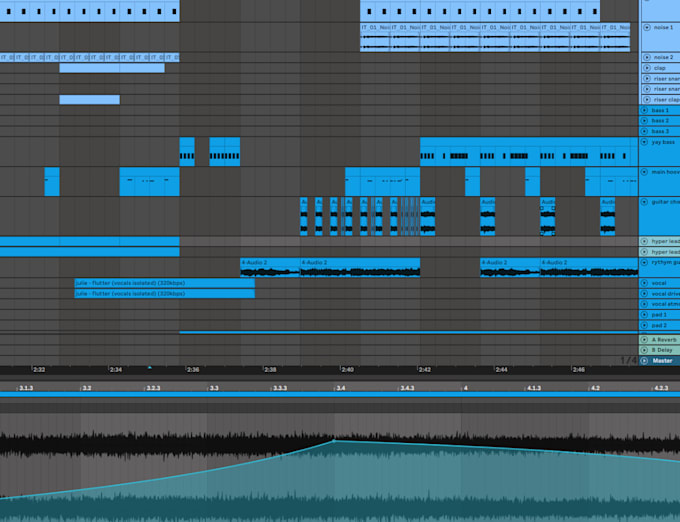Unfold the B Delay return track
The width and height of the screenshot is (680, 522).
pos(644,350)
